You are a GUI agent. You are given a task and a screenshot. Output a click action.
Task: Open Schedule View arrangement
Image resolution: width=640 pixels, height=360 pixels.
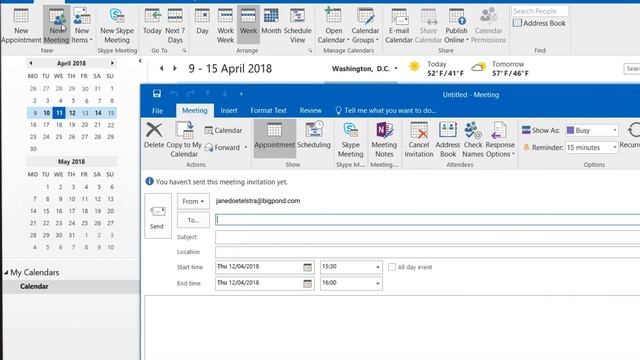(x=298, y=25)
